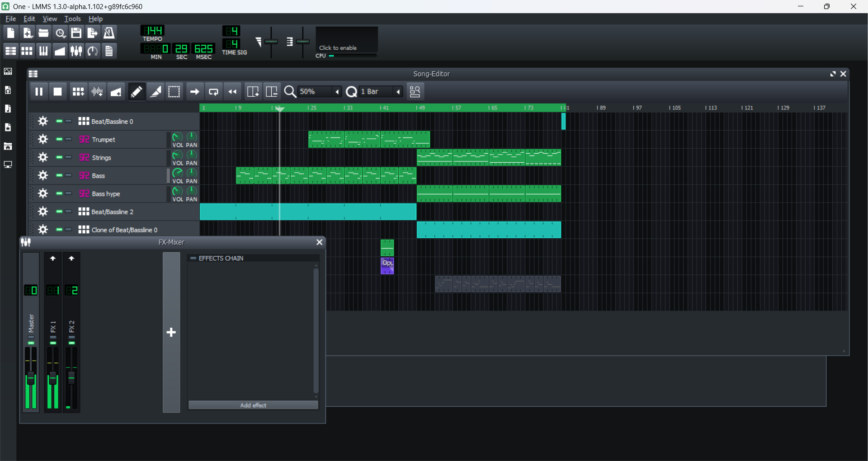
Task: Open track actions gear for Beat/Bassline 0
Action: 43,121
